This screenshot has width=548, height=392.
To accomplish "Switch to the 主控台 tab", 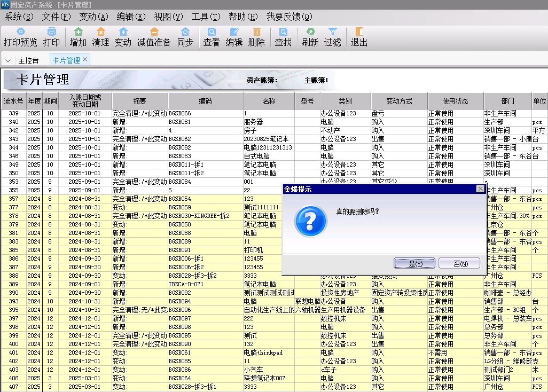I will (x=29, y=60).
